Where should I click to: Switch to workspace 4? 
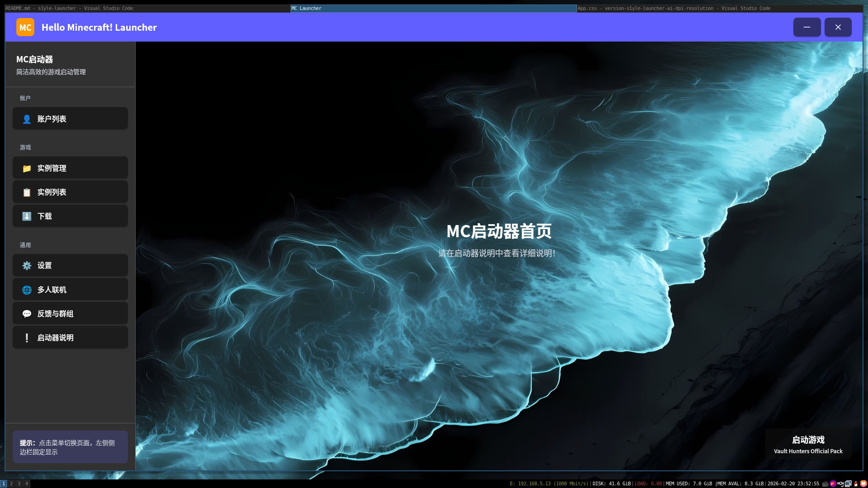pyautogui.click(x=27, y=483)
